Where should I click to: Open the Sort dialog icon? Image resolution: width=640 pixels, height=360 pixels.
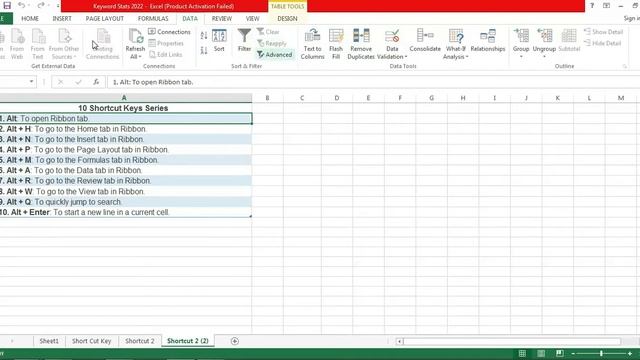(219, 40)
